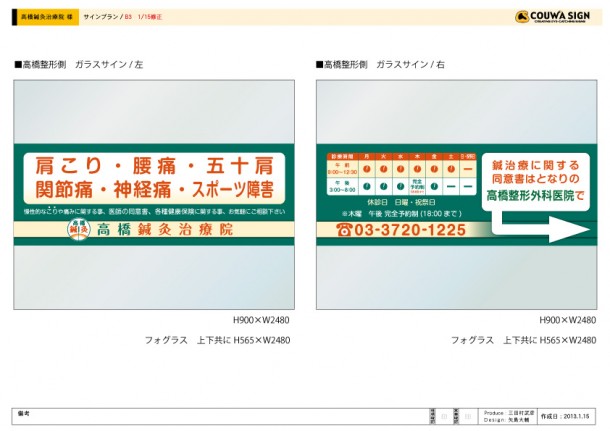Click the Monday afternoon green circle mark
Image resolution: width=610 pixels, height=431 pixels.
click(x=366, y=187)
